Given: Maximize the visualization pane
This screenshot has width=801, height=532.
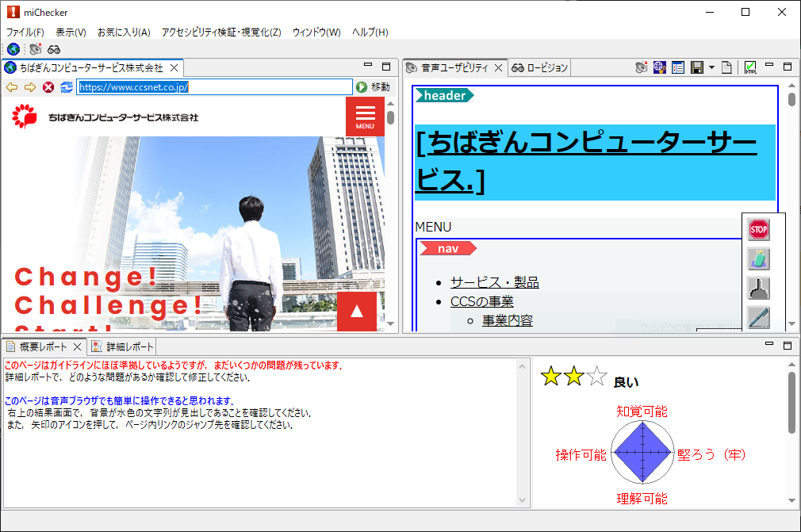Looking at the screenshot, I should [788, 67].
